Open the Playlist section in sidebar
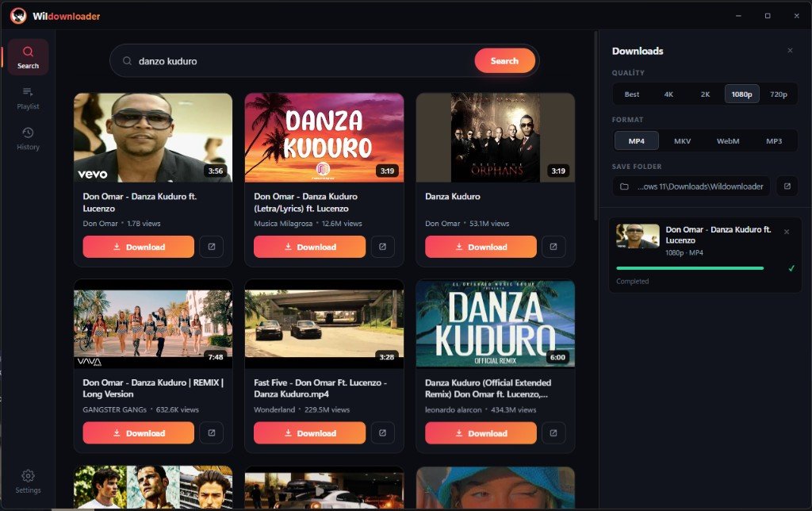Image resolution: width=812 pixels, height=511 pixels. point(28,98)
